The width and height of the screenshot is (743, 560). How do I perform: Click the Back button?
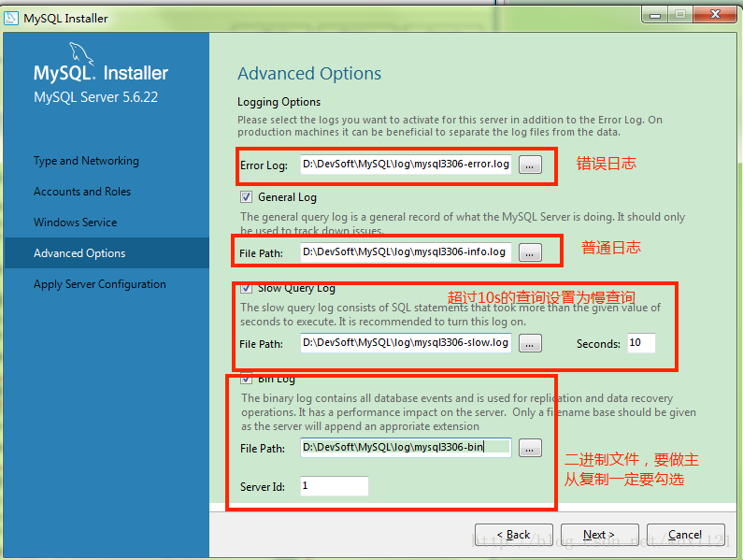pyautogui.click(x=514, y=535)
